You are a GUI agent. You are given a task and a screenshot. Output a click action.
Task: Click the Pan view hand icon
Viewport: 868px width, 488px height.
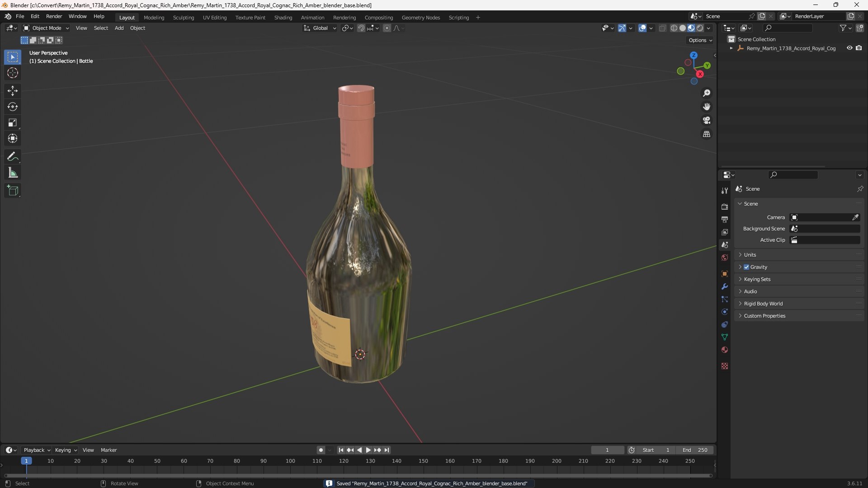click(707, 107)
